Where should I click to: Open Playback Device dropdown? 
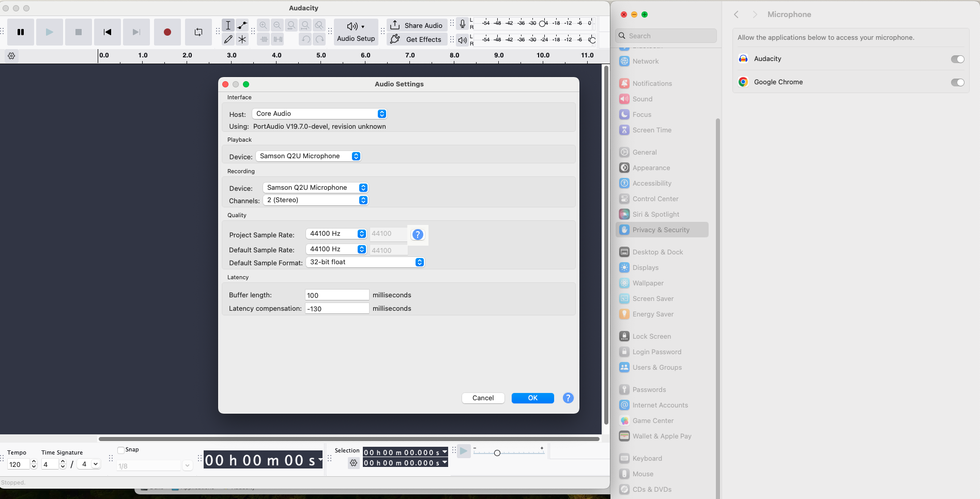(308, 156)
